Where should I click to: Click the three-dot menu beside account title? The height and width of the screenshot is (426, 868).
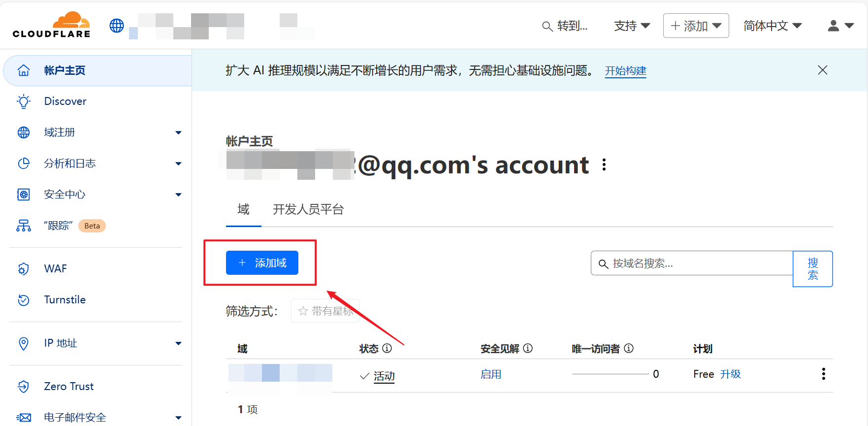(604, 164)
